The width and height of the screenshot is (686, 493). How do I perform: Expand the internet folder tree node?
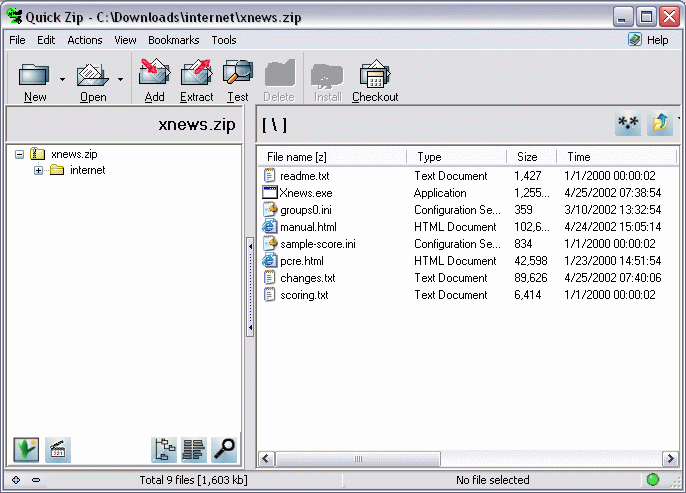tap(38, 170)
